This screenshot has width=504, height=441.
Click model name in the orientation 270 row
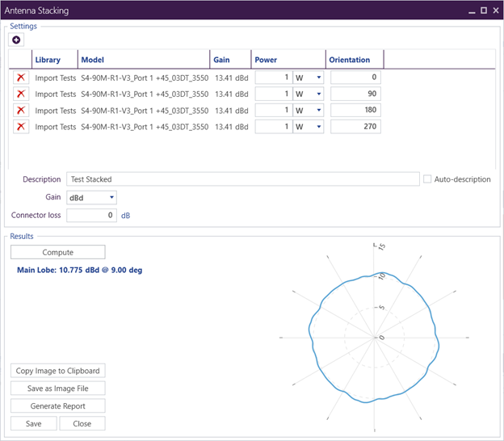[x=145, y=127]
